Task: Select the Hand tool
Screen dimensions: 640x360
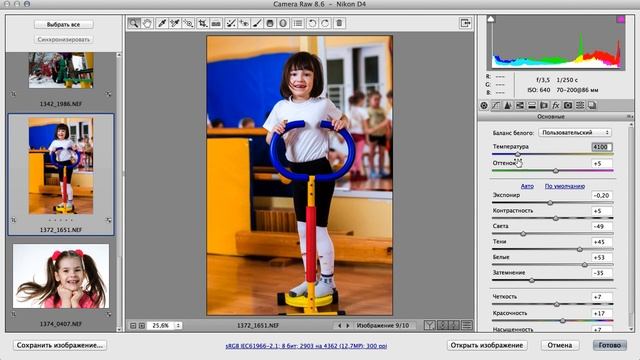Action: point(147,23)
